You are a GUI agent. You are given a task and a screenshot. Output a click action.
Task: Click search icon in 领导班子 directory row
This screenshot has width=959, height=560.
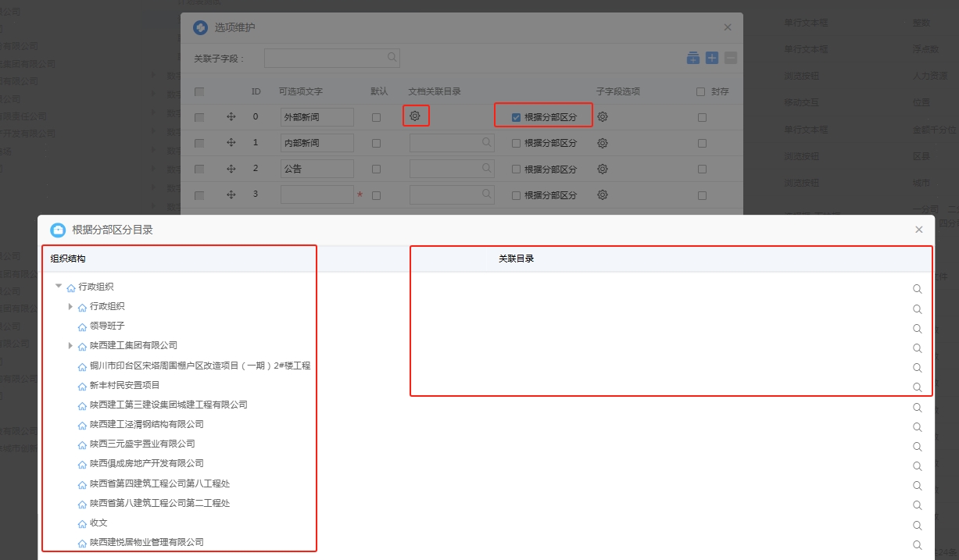coord(918,329)
